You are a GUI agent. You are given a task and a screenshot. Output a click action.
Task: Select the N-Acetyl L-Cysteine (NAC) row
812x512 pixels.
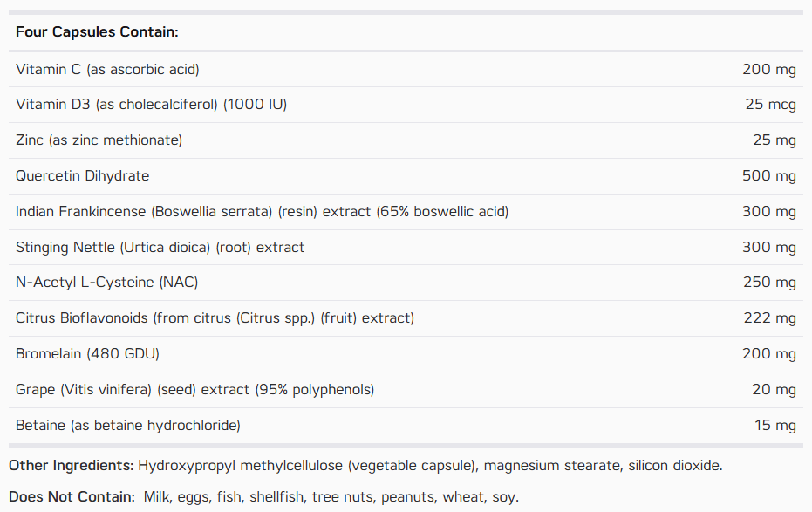(406, 283)
